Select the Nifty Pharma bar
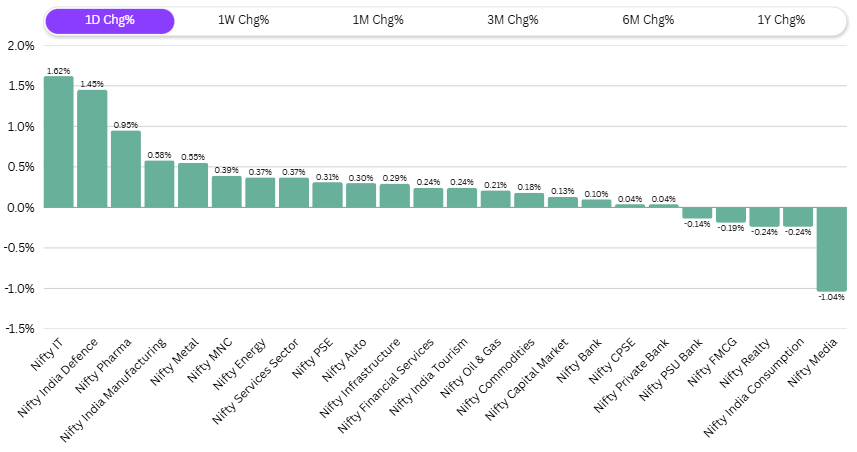This screenshot has height=452, width=857. [x=126, y=169]
